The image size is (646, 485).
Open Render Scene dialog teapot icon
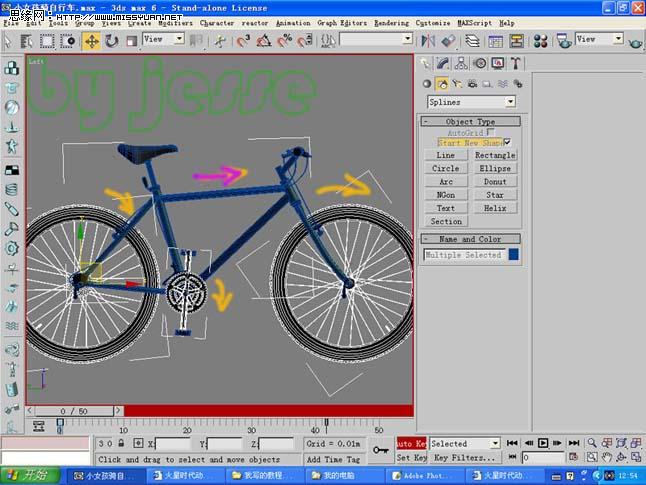(x=564, y=41)
